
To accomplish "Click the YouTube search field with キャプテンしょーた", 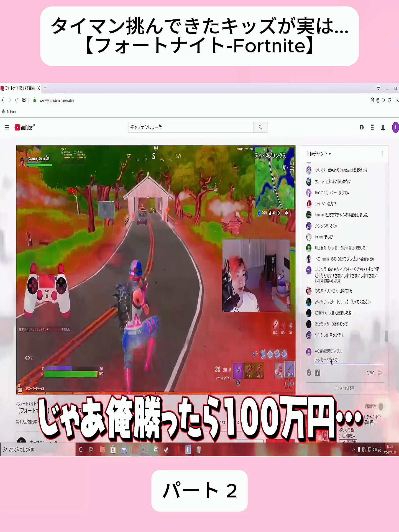I will [191, 127].
